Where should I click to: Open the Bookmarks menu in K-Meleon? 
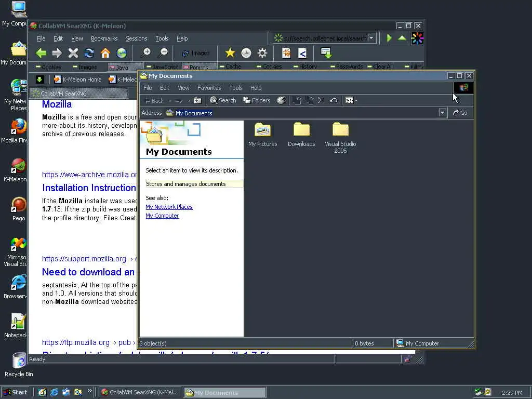coord(104,38)
